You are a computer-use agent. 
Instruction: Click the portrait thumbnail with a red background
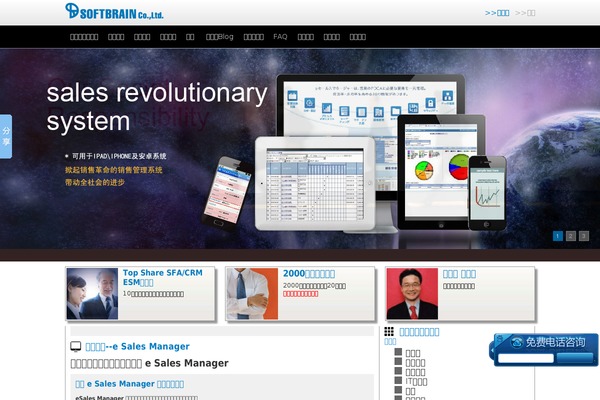point(412,294)
